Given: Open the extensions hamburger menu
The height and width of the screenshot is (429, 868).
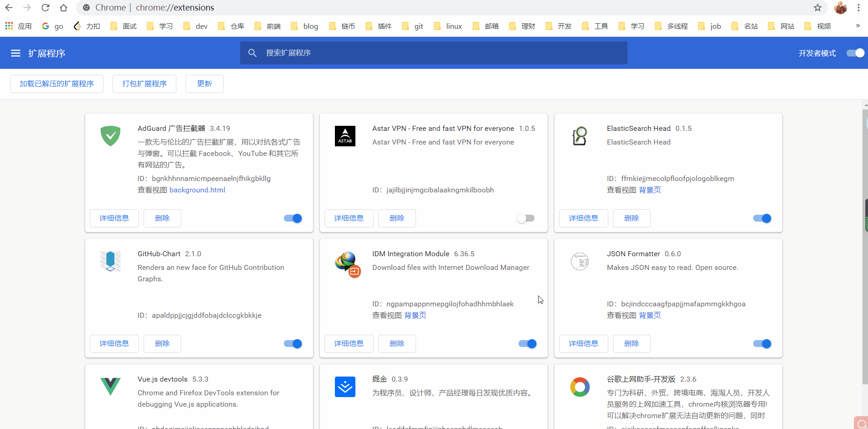Looking at the screenshot, I should point(15,53).
